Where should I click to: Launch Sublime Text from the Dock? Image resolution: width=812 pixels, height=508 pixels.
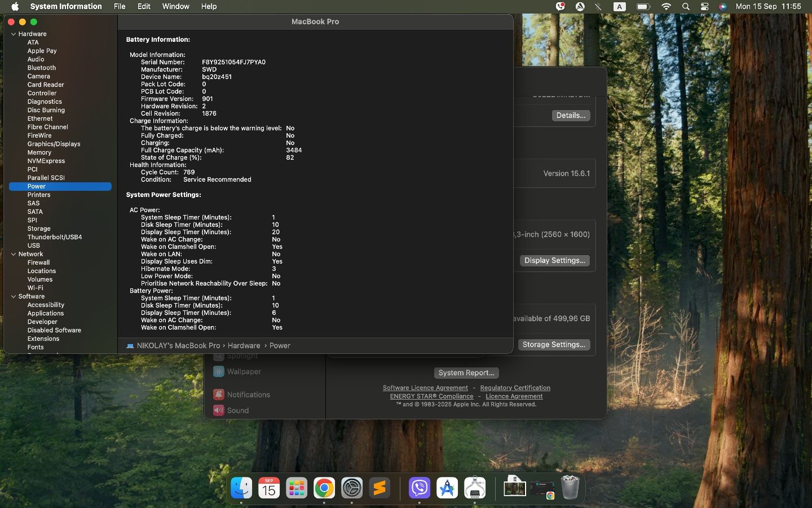[x=379, y=488]
